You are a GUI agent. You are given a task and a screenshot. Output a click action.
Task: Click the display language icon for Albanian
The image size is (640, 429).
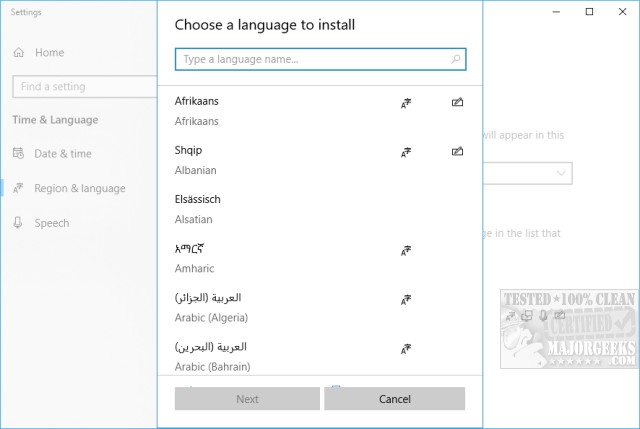[406, 152]
